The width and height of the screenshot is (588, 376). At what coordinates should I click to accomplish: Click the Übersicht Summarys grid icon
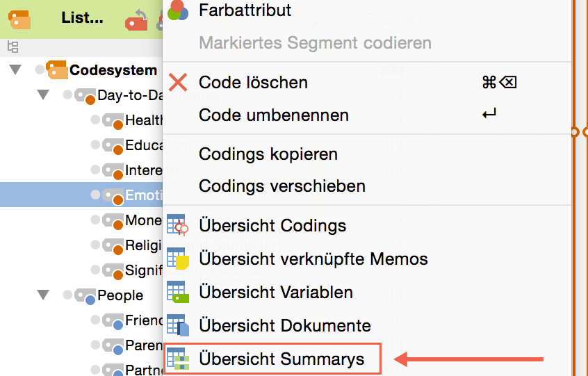pos(178,359)
